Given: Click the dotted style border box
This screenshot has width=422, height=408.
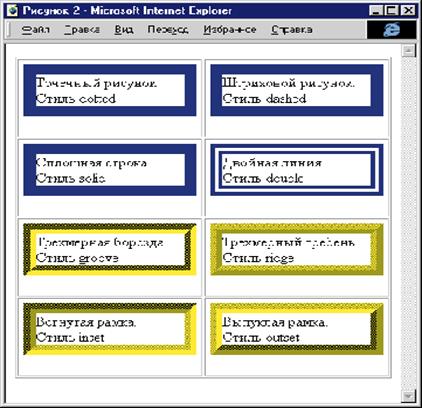Looking at the screenshot, I should click(110, 90).
